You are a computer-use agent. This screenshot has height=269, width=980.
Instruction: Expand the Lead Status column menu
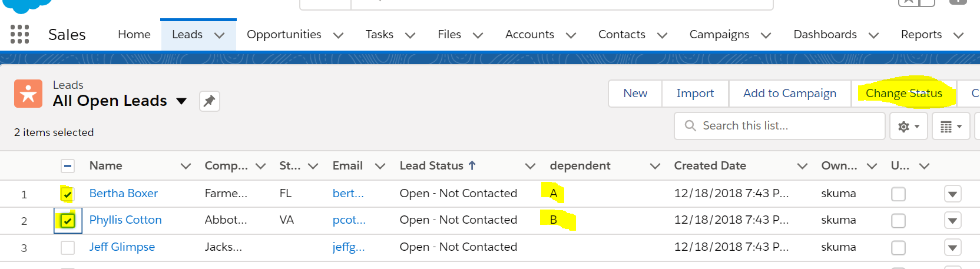point(530,166)
